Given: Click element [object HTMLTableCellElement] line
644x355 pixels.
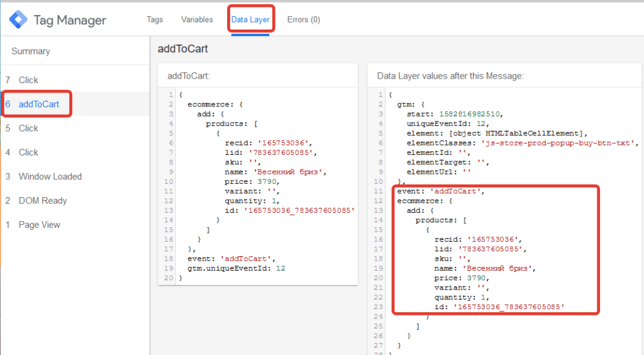Looking at the screenshot, I should tap(497, 133).
